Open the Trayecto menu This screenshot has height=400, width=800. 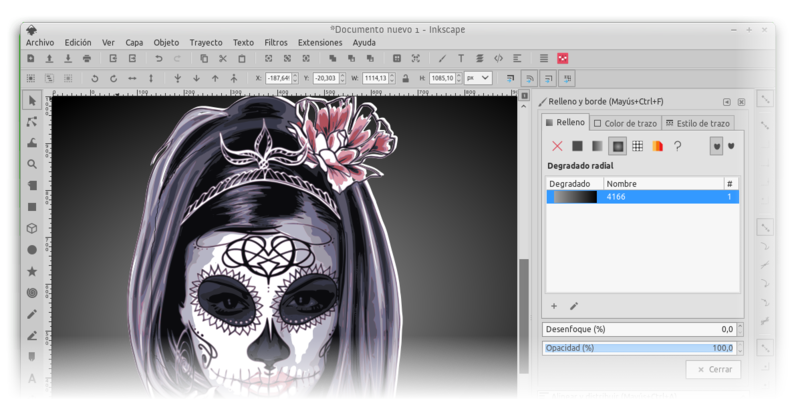(x=206, y=43)
